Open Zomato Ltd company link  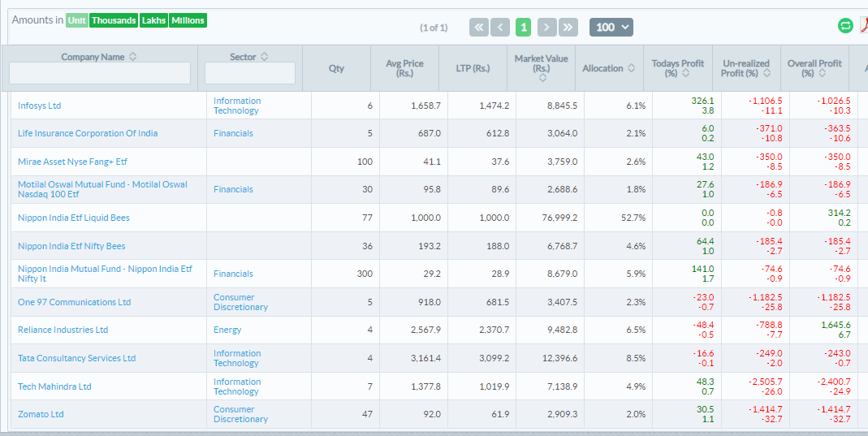coord(41,414)
